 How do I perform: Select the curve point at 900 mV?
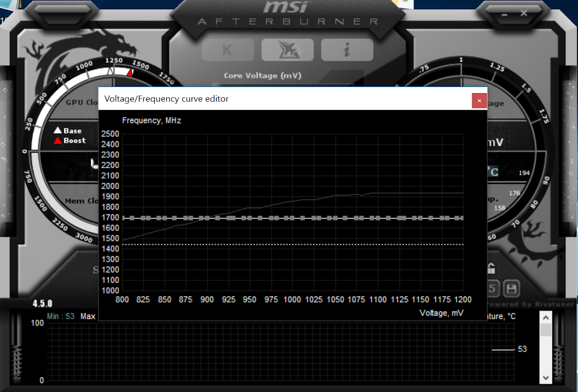[207, 218]
